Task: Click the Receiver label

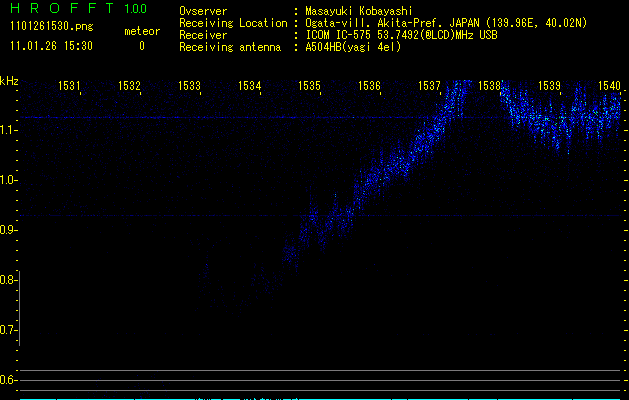Action: [203, 35]
